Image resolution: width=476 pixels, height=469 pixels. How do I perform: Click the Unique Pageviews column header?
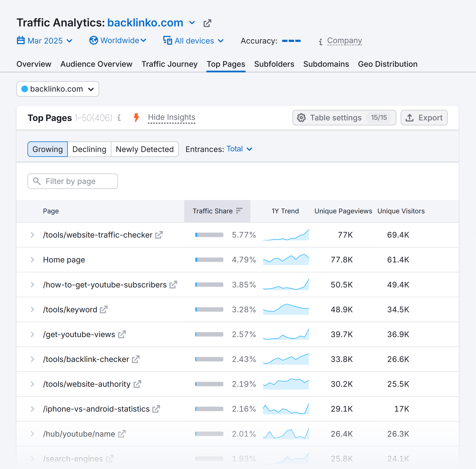(x=343, y=211)
